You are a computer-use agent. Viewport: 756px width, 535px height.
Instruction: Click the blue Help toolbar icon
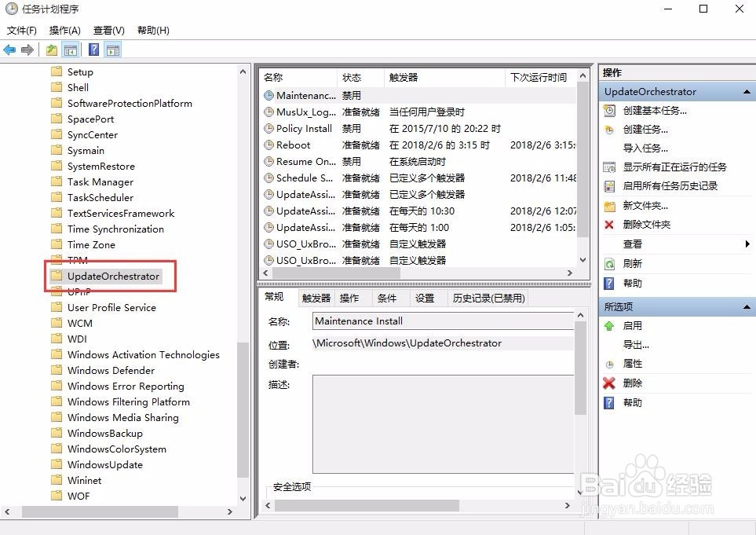pyautogui.click(x=94, y=49)
